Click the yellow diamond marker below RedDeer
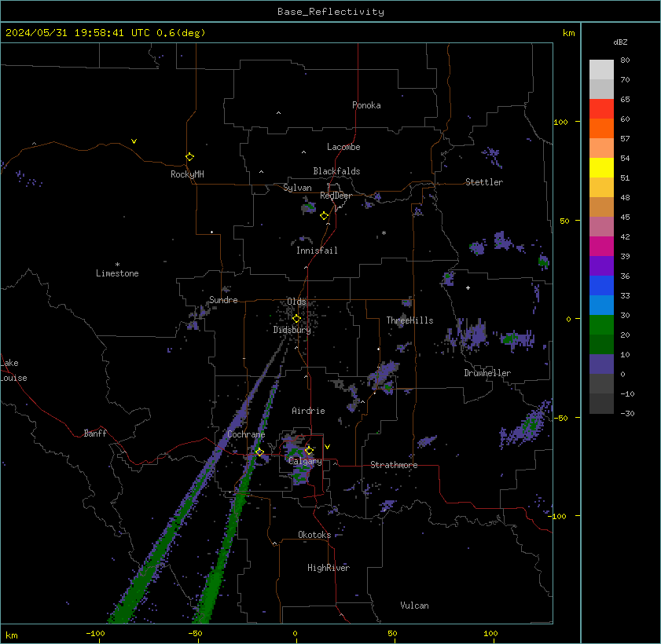Image resolution: width=661 pixels, height=644 pixels. tap(324, 216)
